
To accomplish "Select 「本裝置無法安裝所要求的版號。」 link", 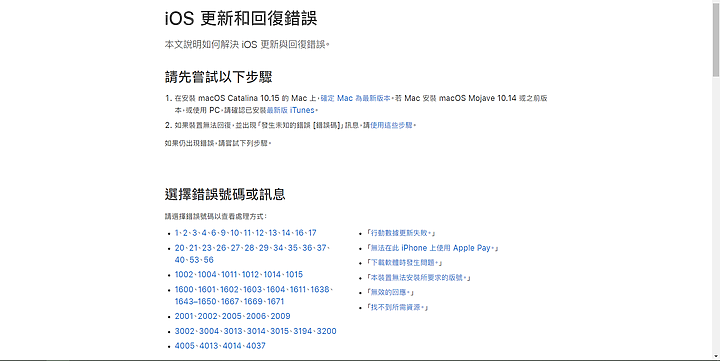I will pyautogui.click(x=419, y=278).
